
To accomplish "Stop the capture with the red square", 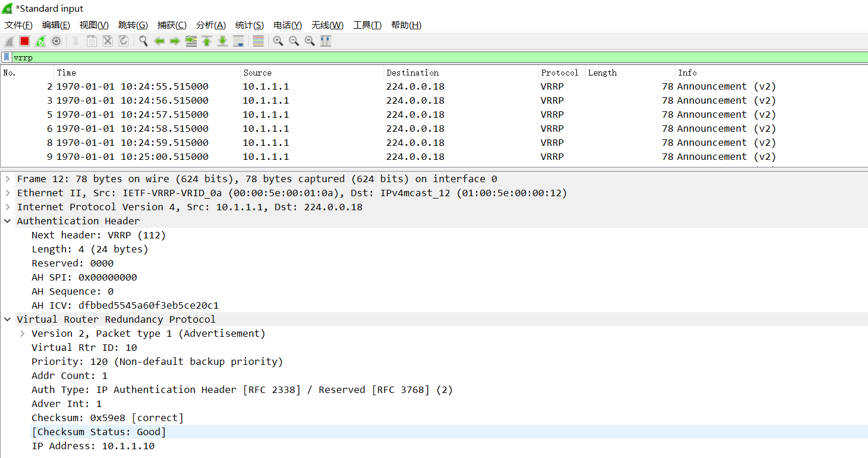I will coord(25,41).
